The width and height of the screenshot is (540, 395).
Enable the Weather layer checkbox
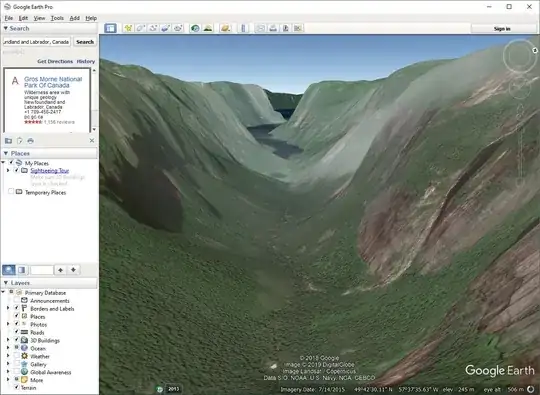click(x=16, y=356)
